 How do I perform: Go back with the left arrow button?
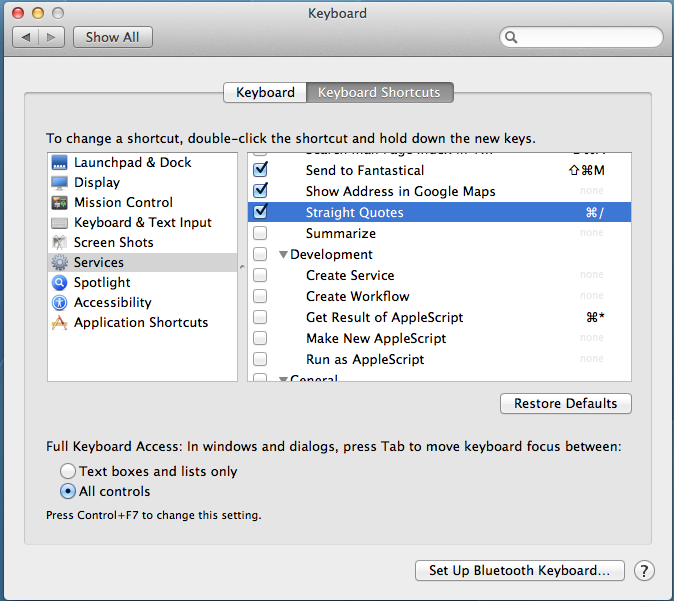(x=27, y=37)
